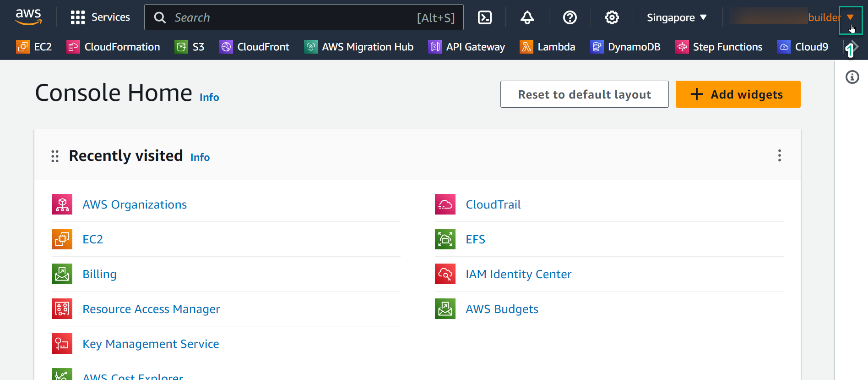Click the AWS Organizations service icon
868x380 pixels.
tap(62, 204)
